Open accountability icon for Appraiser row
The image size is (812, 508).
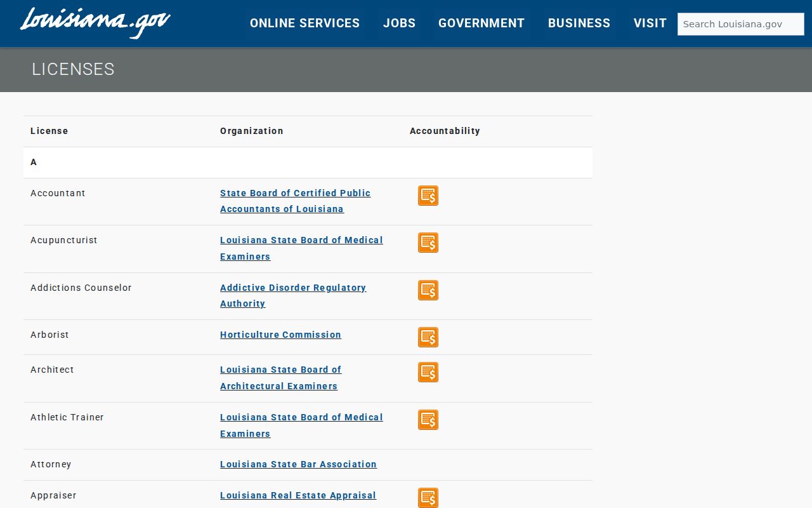click(428, 498)
